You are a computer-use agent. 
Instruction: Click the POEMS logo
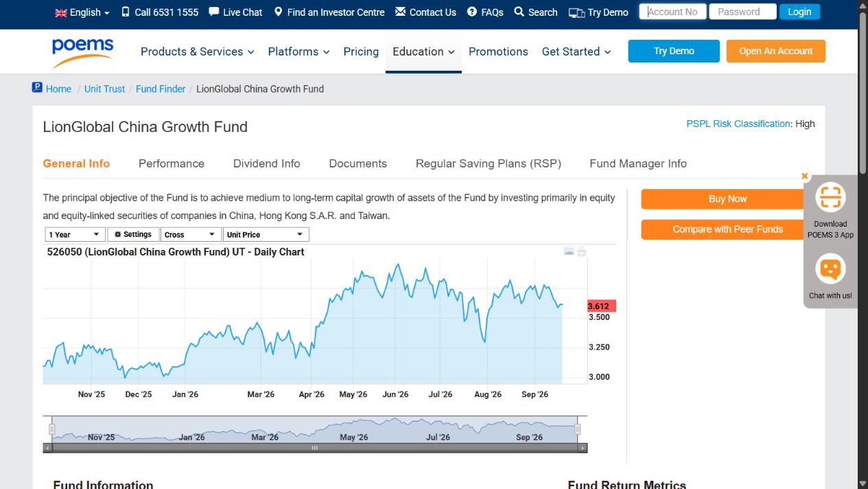tap(82, 52)
